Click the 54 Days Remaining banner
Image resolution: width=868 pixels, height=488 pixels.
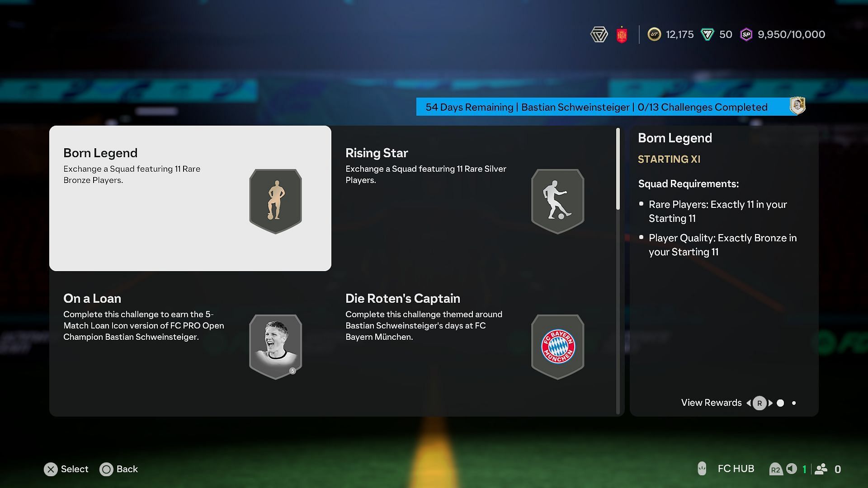(x=596, y=107)
